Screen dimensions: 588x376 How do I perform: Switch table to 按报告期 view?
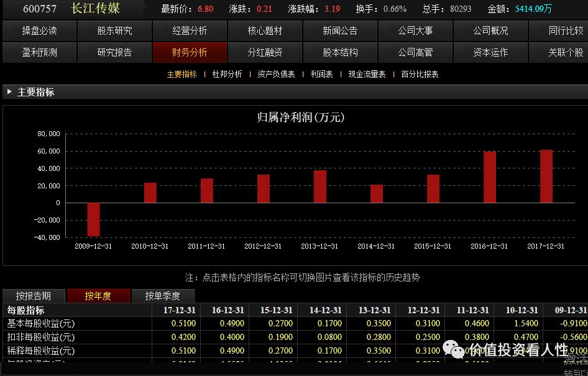(x=34, y=296)
